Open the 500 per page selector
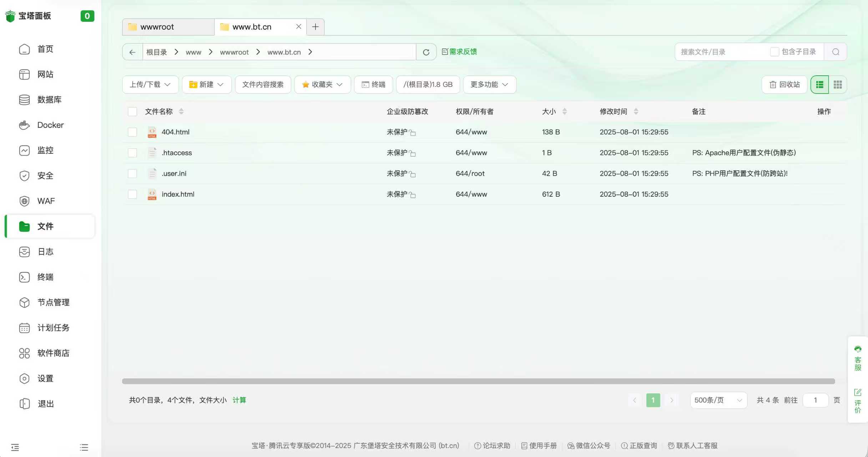Screen dimensions: 868x457 tap(718, 400)
